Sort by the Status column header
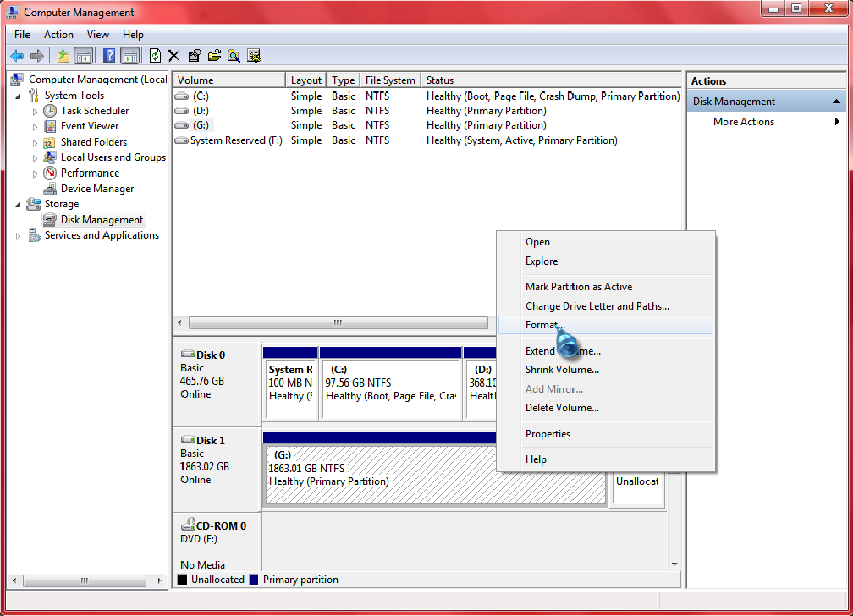Image resolution: width=853 pixels, height=616 pixels. click(x=551, y=80)
